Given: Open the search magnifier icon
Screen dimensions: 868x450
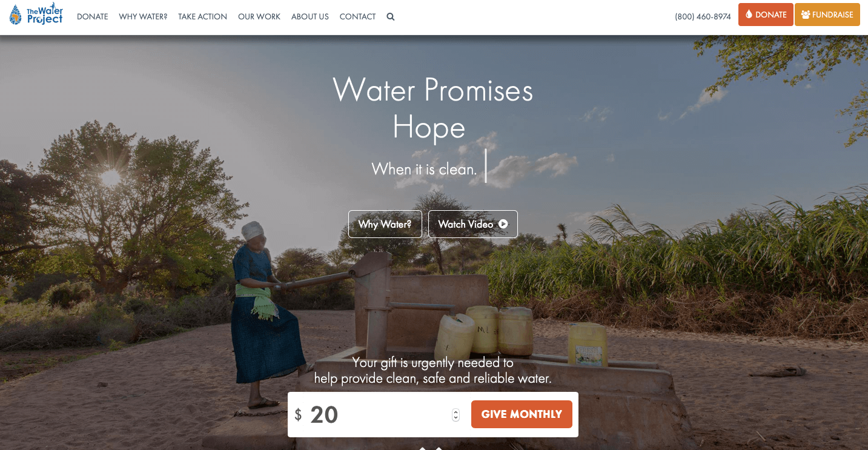Looking at the screenshot, I should click(391, 17).
